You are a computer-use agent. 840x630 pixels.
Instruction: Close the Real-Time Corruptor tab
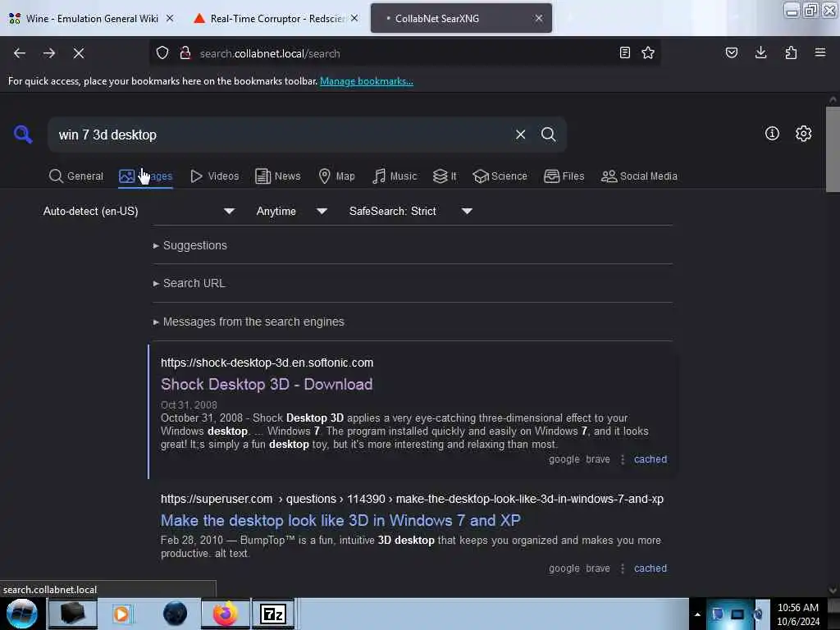[x=354, y=18]
